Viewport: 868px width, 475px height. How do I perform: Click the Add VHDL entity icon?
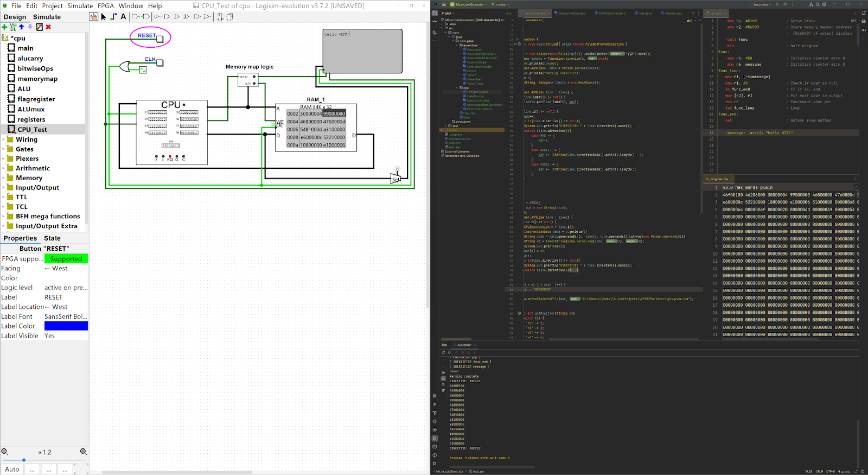13,27
